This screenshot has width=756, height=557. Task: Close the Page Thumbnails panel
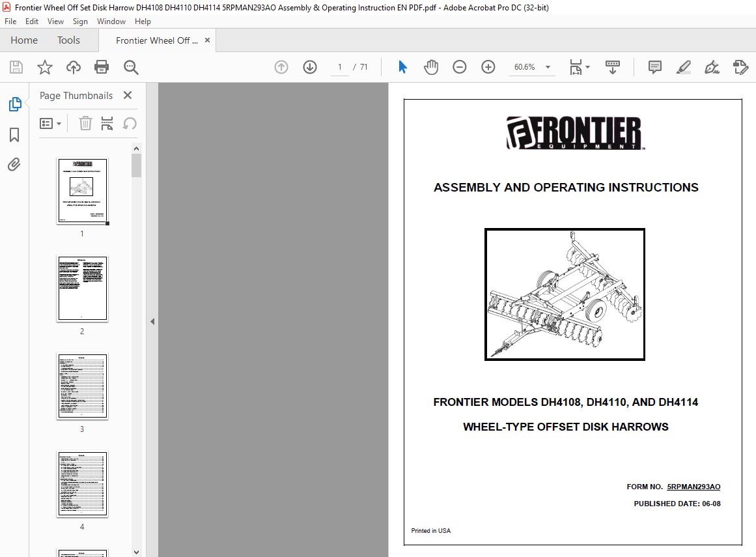(127, 95)
